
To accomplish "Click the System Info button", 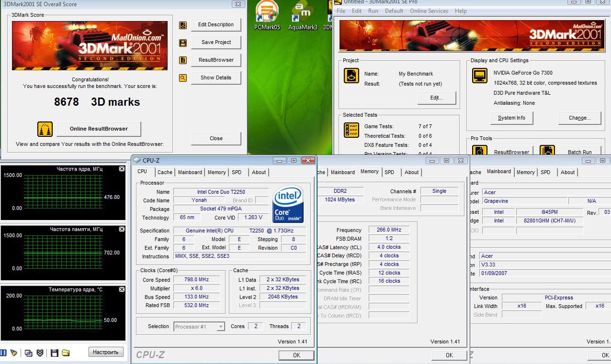I will tap(511, 118).
